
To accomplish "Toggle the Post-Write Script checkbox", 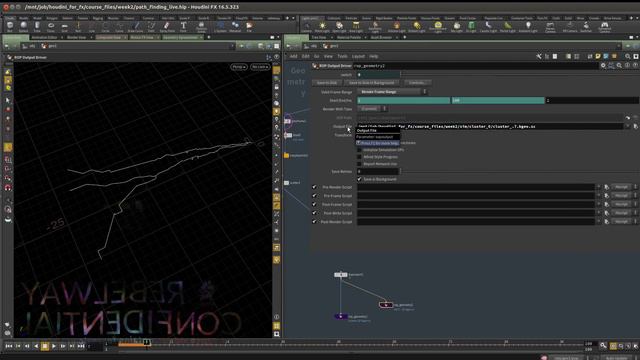I will coord(314,213).
